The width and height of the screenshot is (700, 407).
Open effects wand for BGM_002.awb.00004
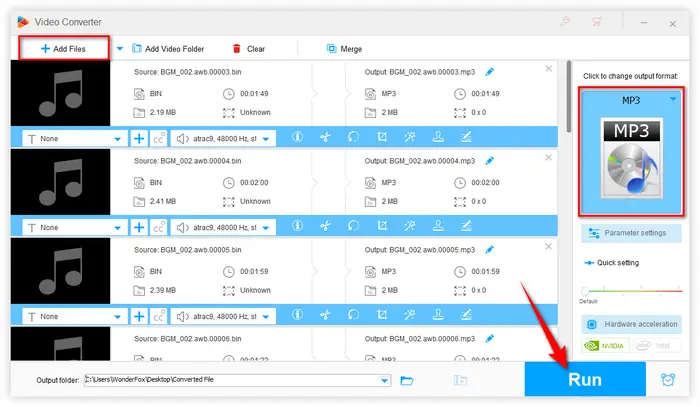coord(410,226)
